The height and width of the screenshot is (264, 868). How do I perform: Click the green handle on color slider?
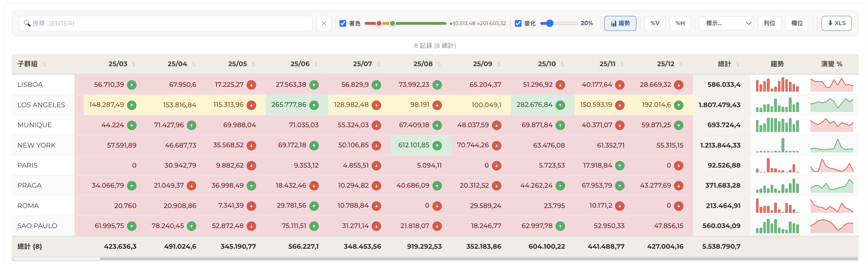(x=392, y=23)
